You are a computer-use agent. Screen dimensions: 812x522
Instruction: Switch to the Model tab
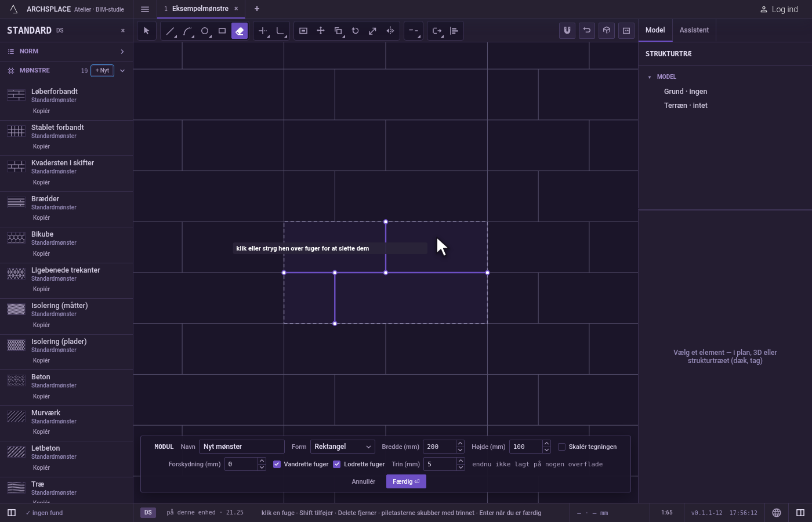655,30
